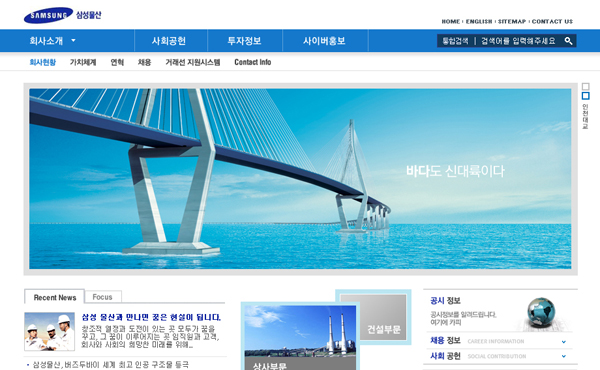This screenshot has height=370, width=600.
Task: Open the 사이버홍보 main menu
Action: click(324, 41)
